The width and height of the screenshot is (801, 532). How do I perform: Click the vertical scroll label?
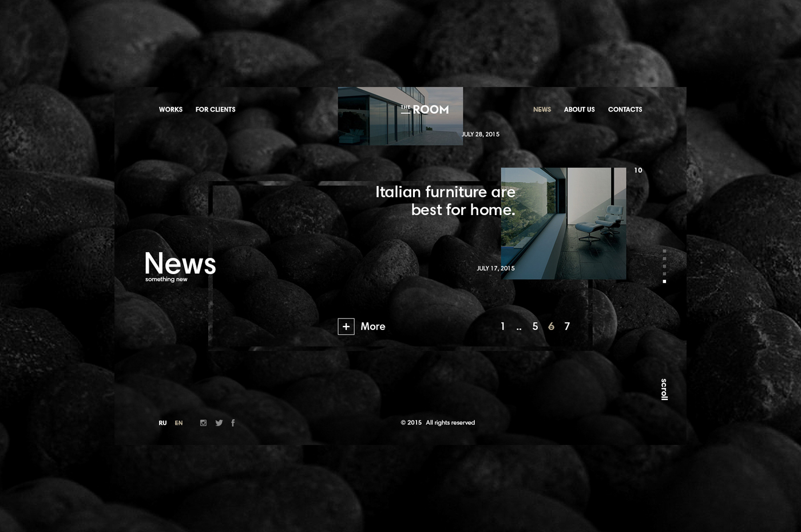pyautogui.click(x=664, y=390)
